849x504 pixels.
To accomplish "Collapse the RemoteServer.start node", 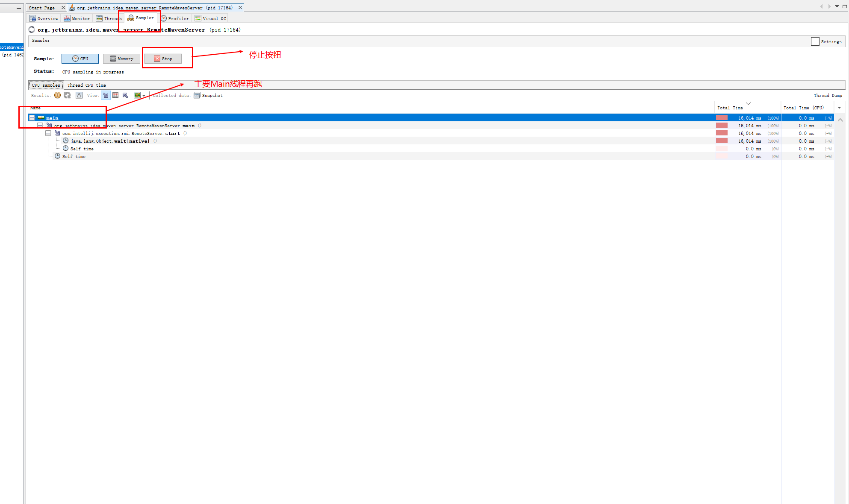I will coord(48,133).
